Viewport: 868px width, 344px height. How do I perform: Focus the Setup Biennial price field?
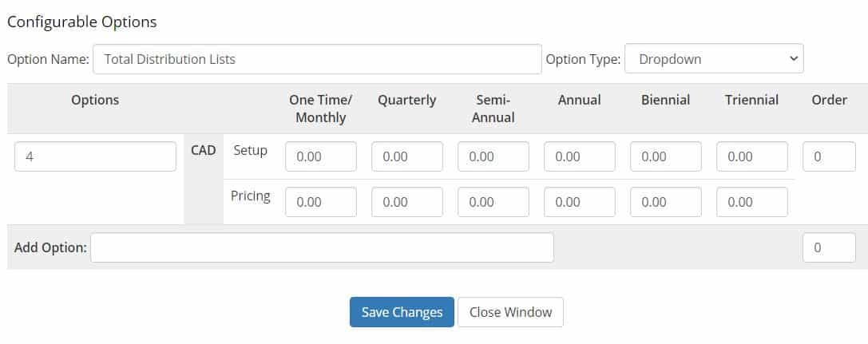[x=666, y=156]
